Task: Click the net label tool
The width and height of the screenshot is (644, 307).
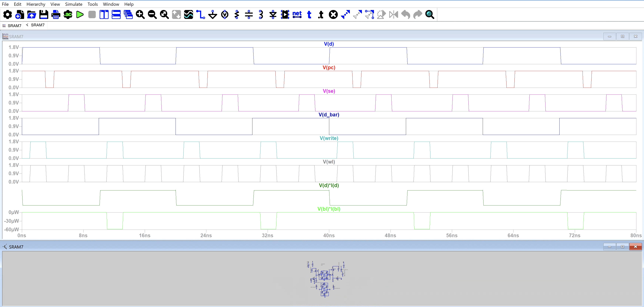Action: [297, 15]
